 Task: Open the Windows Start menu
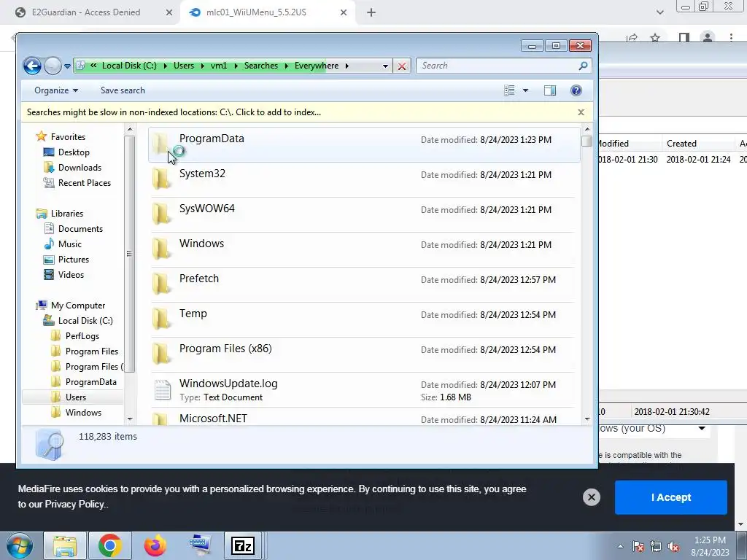pyautogui.click(x=19, y=545)
